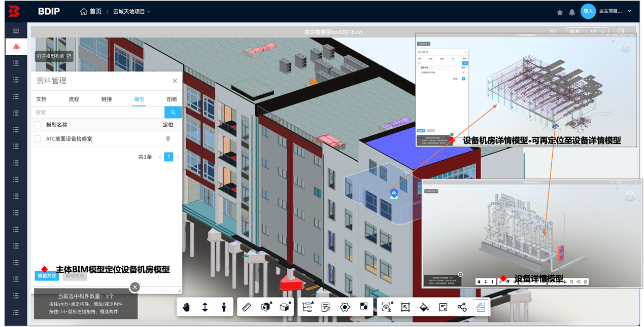Switch to 2D view button
Screen dimensions: 644x327
(x=552, y=32)
